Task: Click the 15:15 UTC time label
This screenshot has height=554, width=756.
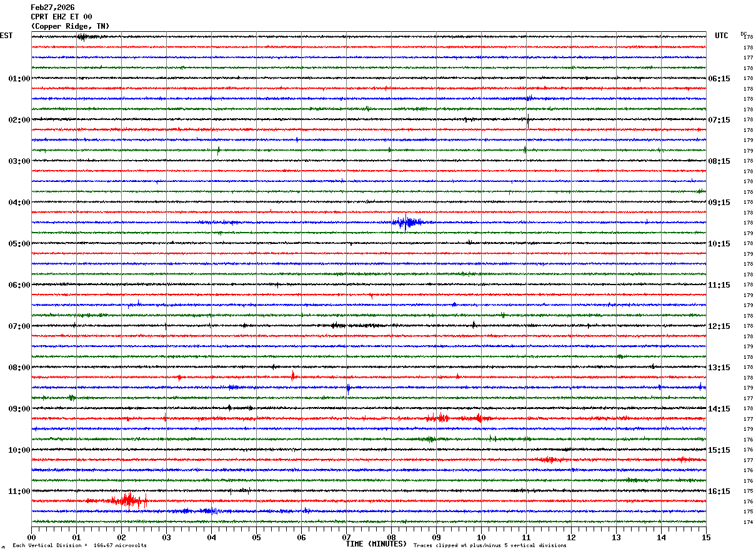Action: pyautogui.click(x=719, y=450)
